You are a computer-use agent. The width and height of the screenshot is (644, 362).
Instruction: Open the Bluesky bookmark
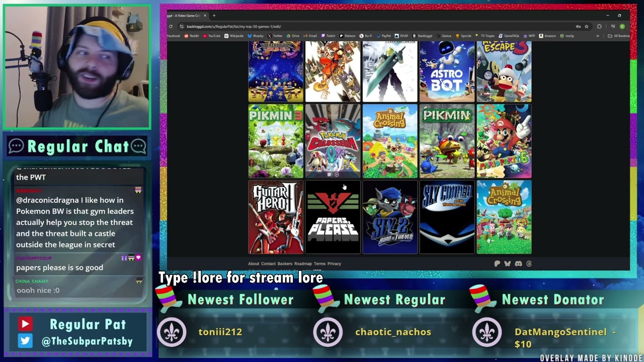[x=256, y=36]
